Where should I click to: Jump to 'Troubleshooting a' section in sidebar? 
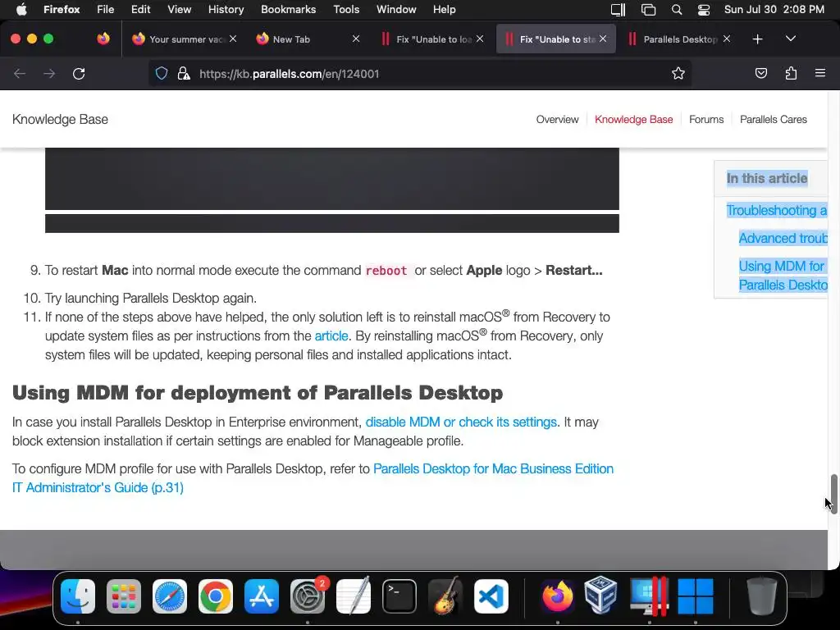pyautogui.click(x=776, y=211)
